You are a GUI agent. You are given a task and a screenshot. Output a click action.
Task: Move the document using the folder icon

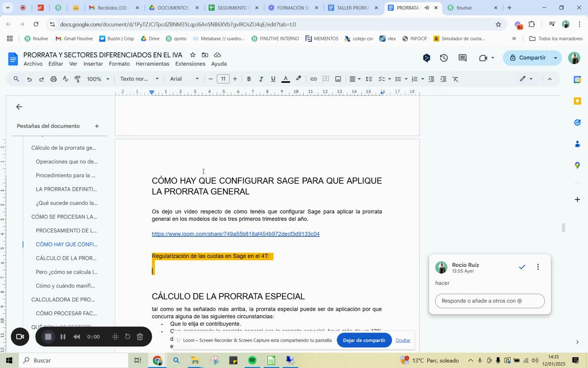click(x=205, y=55)
